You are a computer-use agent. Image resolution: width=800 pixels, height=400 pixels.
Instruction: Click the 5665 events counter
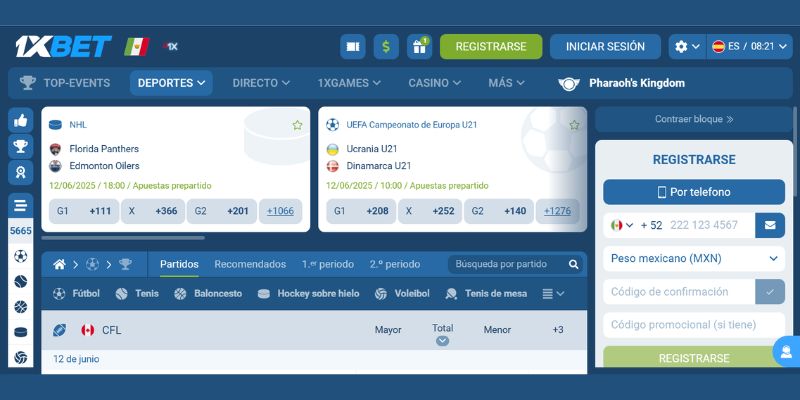coord(20,231)
